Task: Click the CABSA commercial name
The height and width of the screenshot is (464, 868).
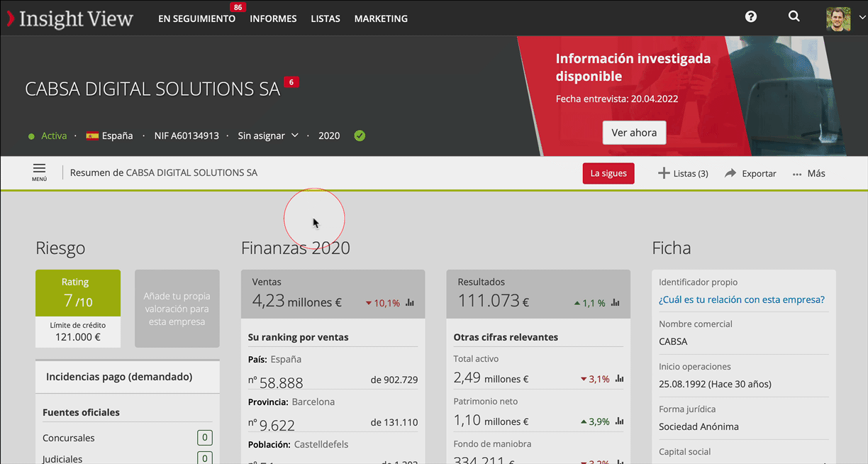Action: (673, 341)
